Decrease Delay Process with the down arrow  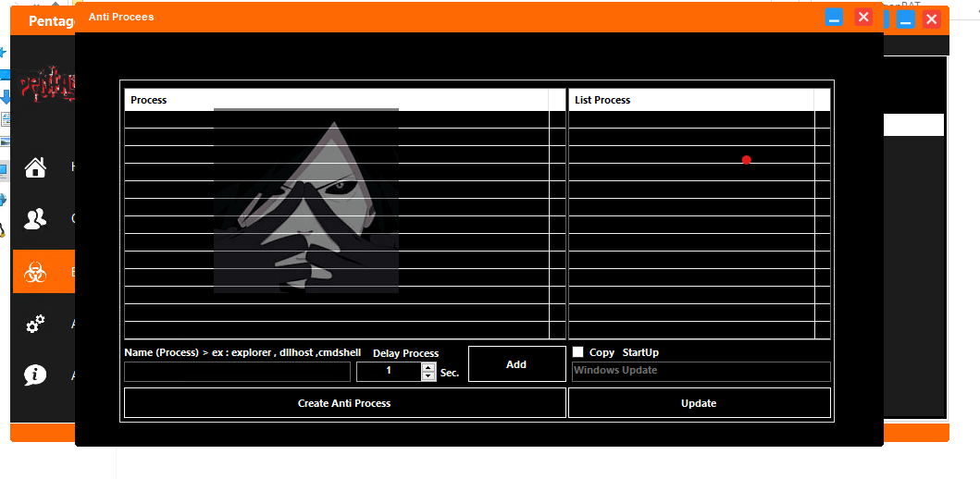tap(428, 376)
